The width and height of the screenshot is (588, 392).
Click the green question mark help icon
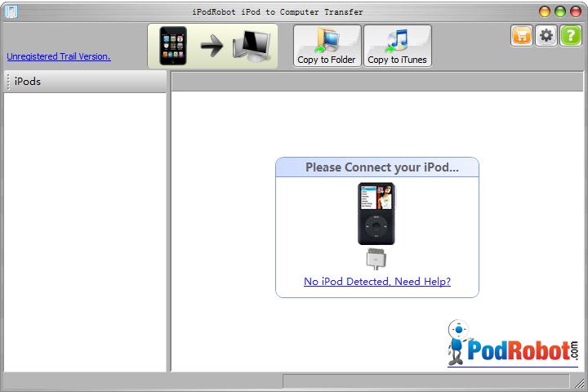pyautogui.click(x=570, y=35)
